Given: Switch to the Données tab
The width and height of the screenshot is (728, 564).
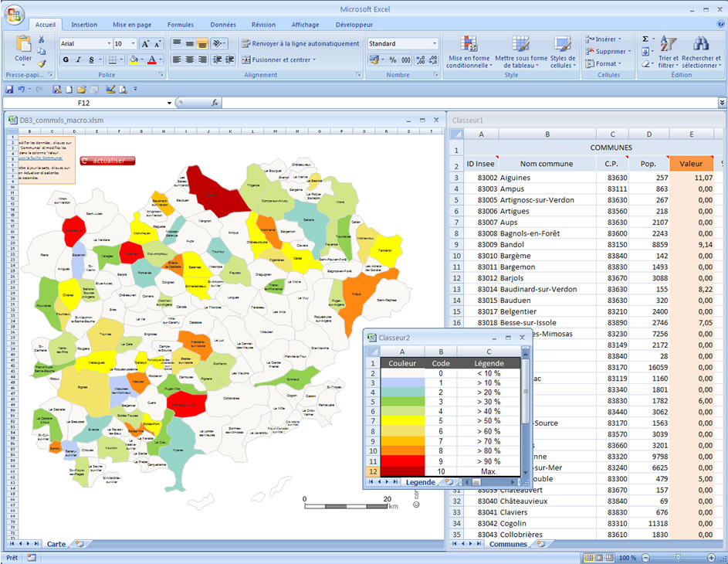Looking at the screenshot, I should click(x=223, y=25).
